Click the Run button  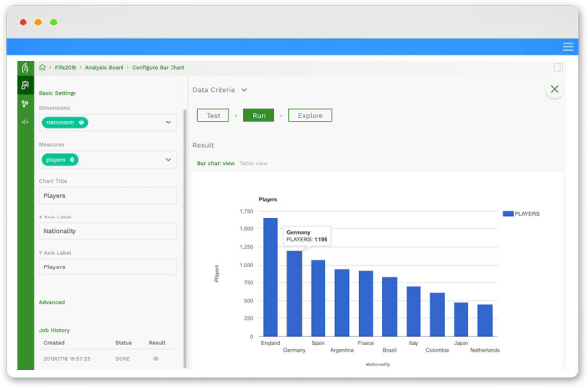pos(259,116)
